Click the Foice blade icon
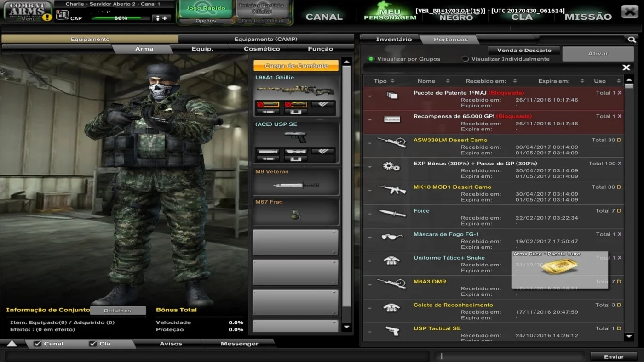This screenshot has width=644, height=362. [392, 213]
